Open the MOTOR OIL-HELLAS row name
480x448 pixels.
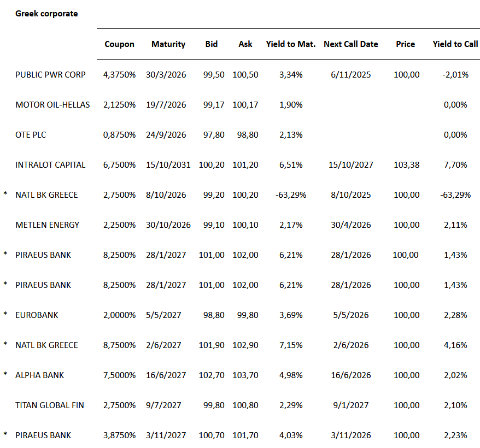[52, 105]
